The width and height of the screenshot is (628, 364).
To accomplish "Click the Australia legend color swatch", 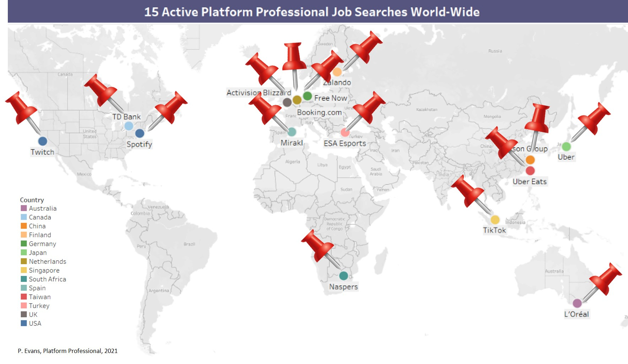I will tap(24, 208).
